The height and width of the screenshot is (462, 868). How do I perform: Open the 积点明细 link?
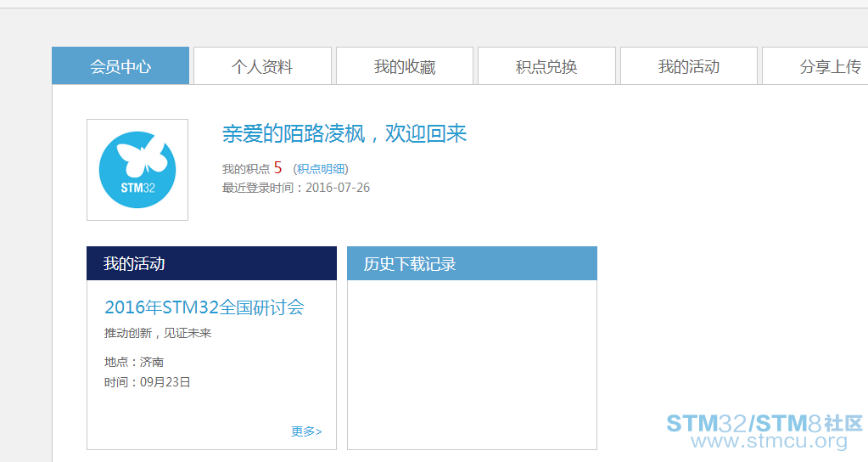321,169
